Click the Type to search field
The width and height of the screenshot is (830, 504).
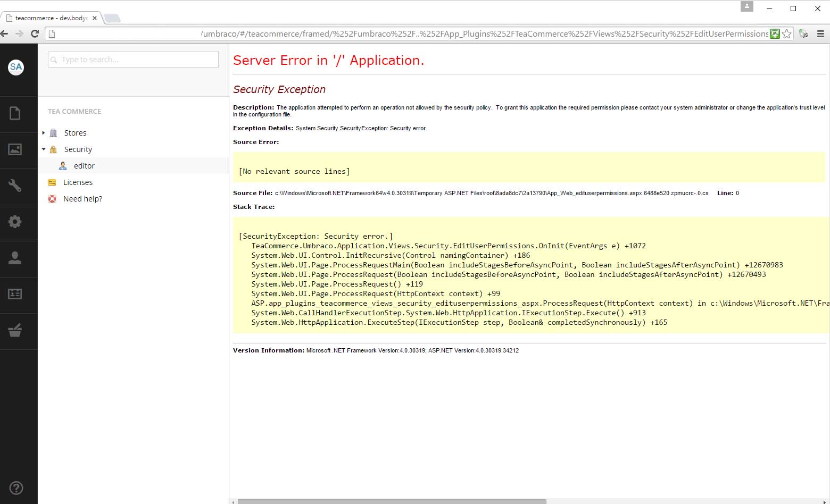(133, 60)
